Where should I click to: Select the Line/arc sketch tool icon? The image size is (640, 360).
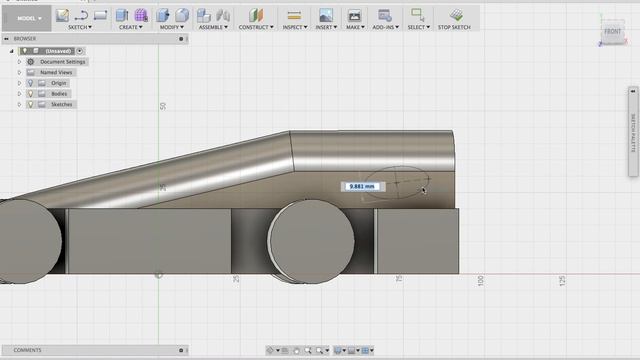pyautogui.click(x=81, y=16)
